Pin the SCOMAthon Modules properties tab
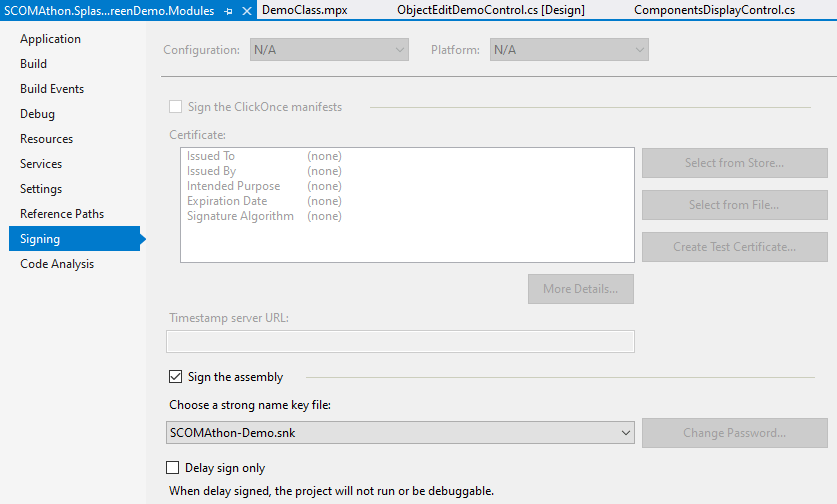This screenshot has width=837, height=504. click(229, 10)
